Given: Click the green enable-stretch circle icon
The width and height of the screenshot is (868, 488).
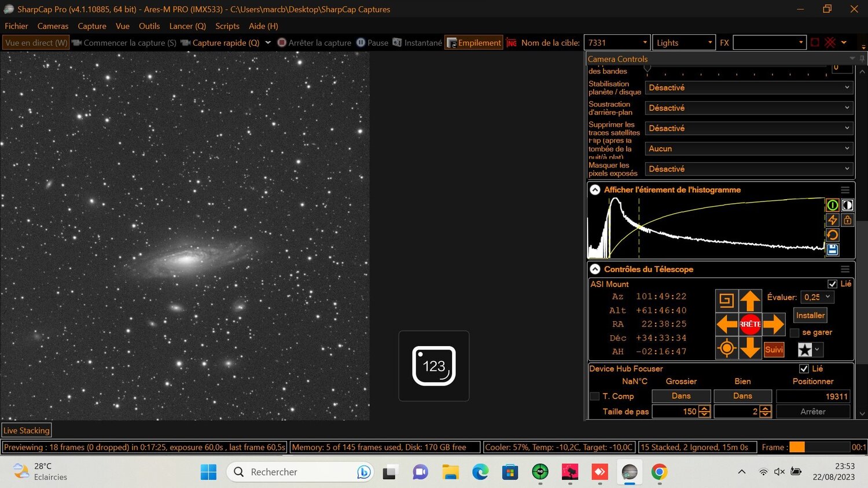Looking at the screenshot, I should [x=832, y=205].
